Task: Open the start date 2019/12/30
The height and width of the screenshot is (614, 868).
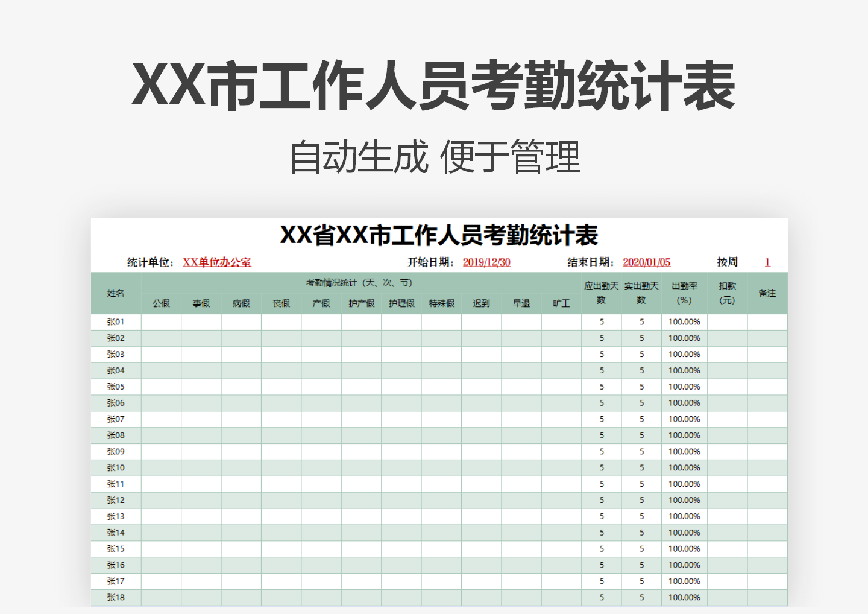Action: pyautogui.click(x=486, y=262)
